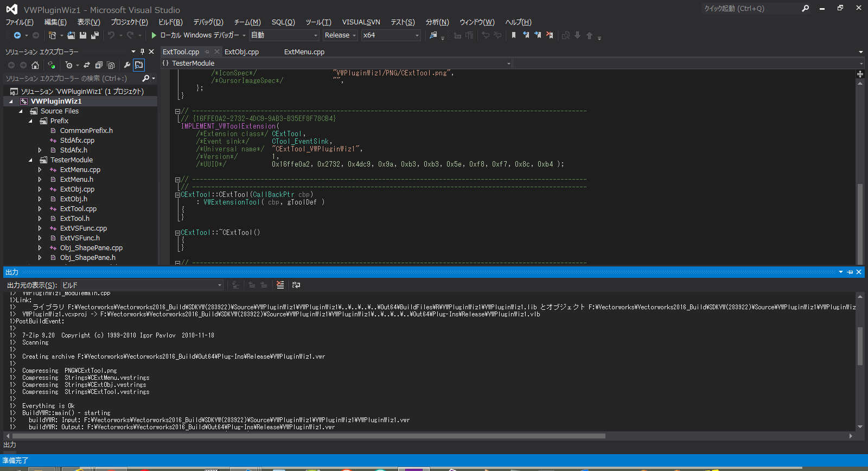
Task: Click the Navigate Backward arrow in toolbar
Action: coord(17,35)
